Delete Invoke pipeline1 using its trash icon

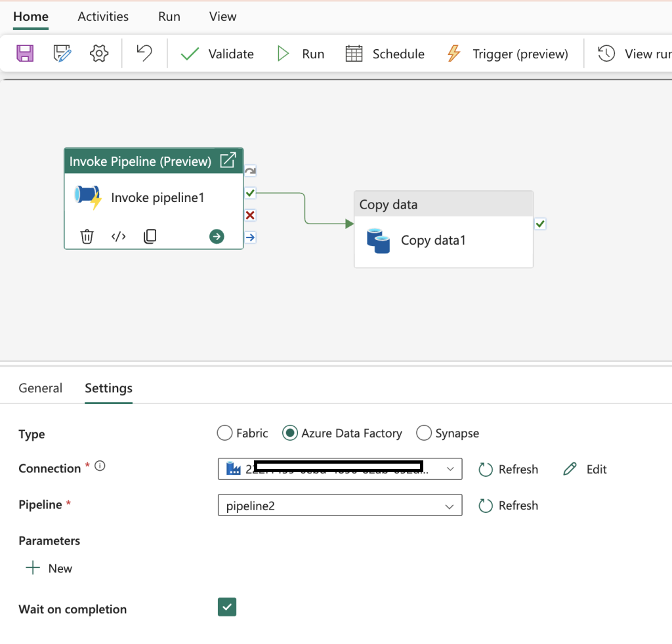(x=87, y=236)
